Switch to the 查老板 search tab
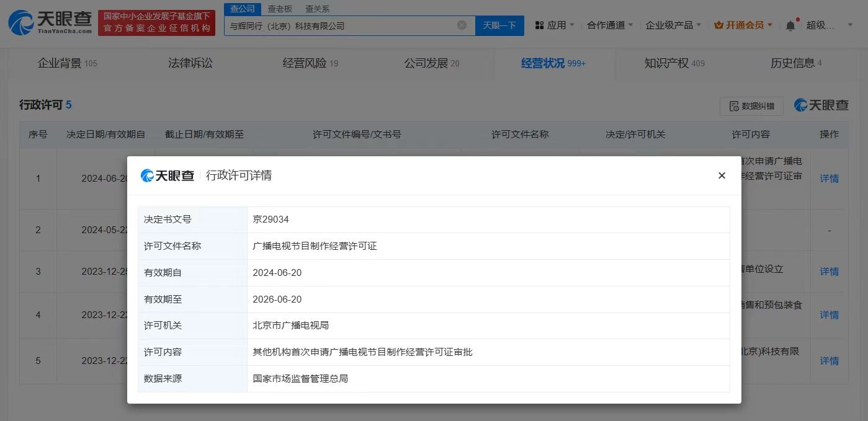This screenshot has width=868, height=421. pyautogui.click(x=279, y=9)
